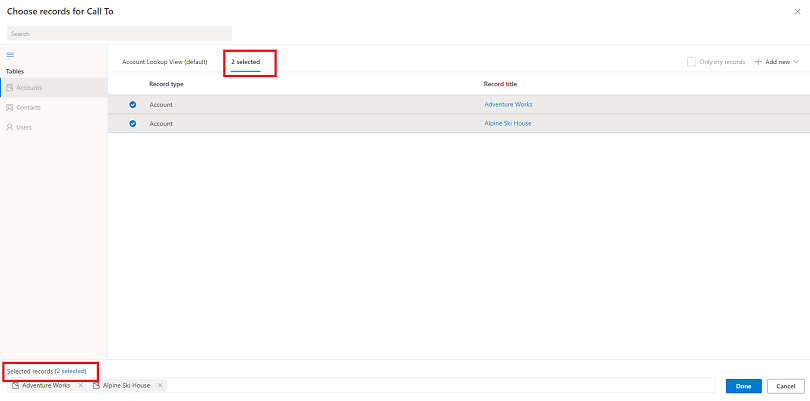Close the Choose records dialog
The height and width of the screenshot is (401, 810).
tap(797, 12)
